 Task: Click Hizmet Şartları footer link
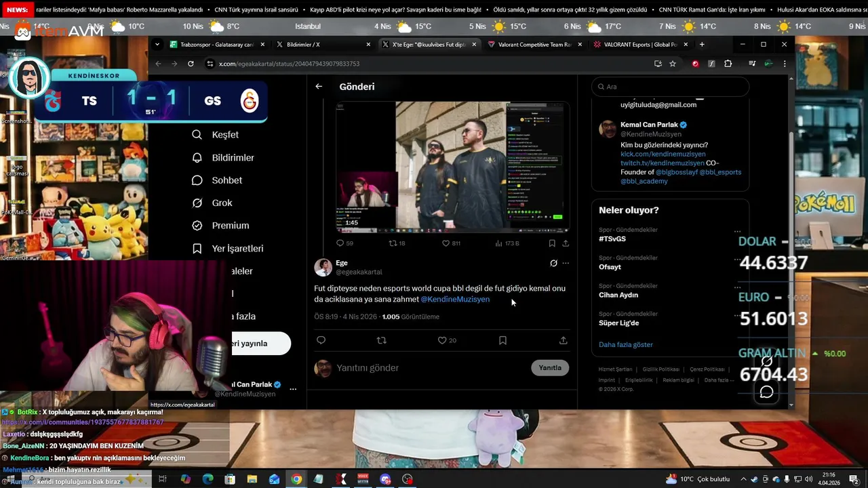pyautogui.click(x=615, y=369)
